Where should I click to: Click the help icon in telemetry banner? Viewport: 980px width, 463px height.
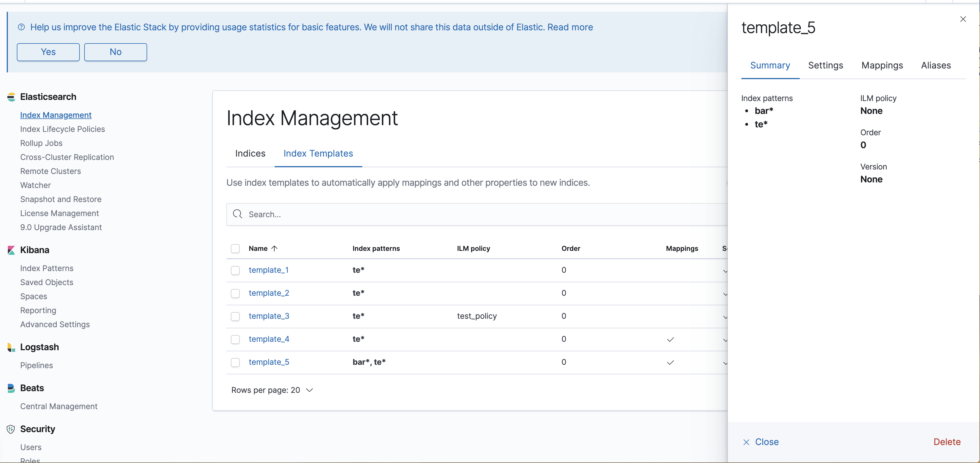(x=21, y=27)
